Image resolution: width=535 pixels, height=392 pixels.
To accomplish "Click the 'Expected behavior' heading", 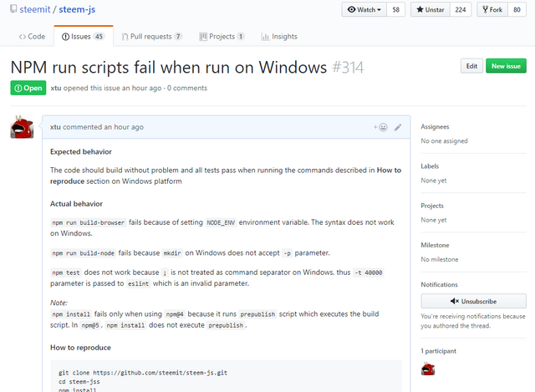I will [x=81, y=152].
